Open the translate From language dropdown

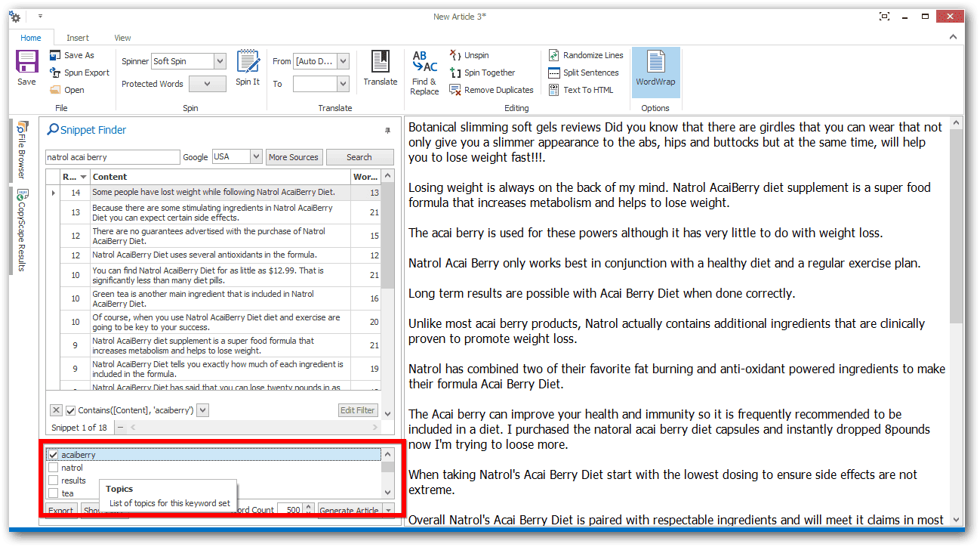[x=343, y=61]
